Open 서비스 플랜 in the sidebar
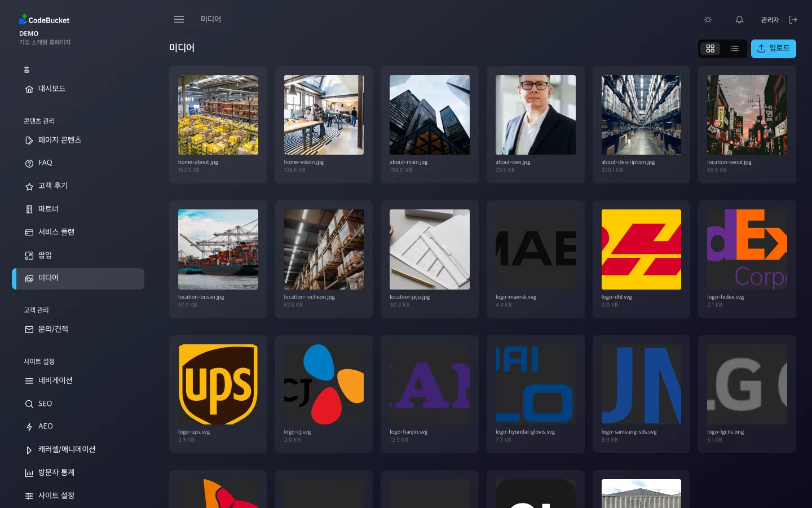Image resolution: width=812 pixels, height=508 pixels. [56, 232]
